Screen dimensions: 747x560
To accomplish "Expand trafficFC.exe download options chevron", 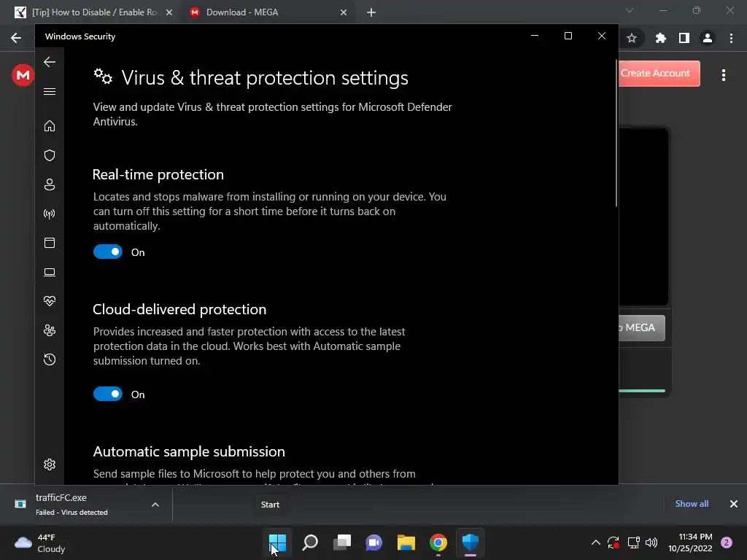I will 155,505.
